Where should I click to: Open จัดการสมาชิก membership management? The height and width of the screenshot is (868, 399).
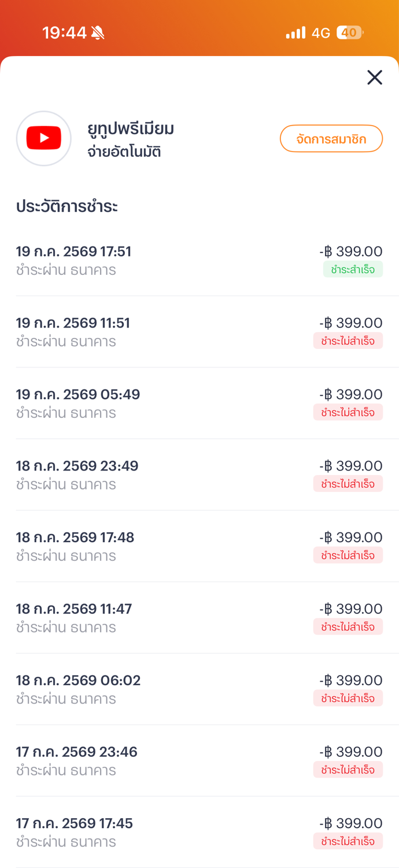point(331,139)
